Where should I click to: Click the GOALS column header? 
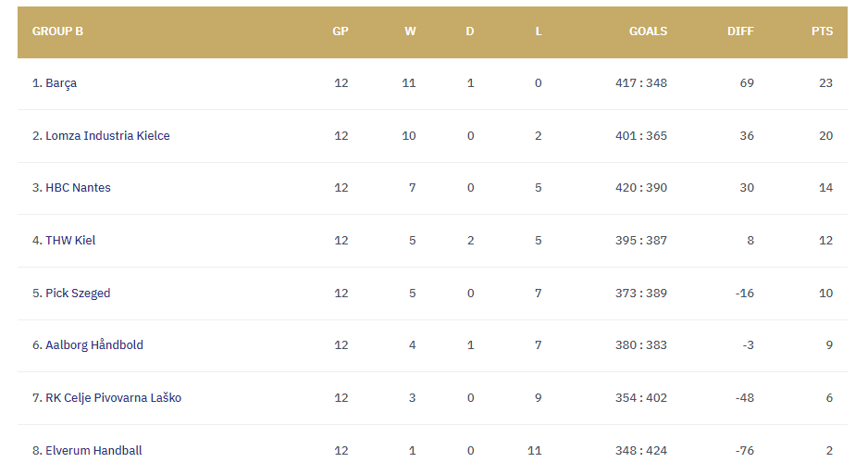648,31
